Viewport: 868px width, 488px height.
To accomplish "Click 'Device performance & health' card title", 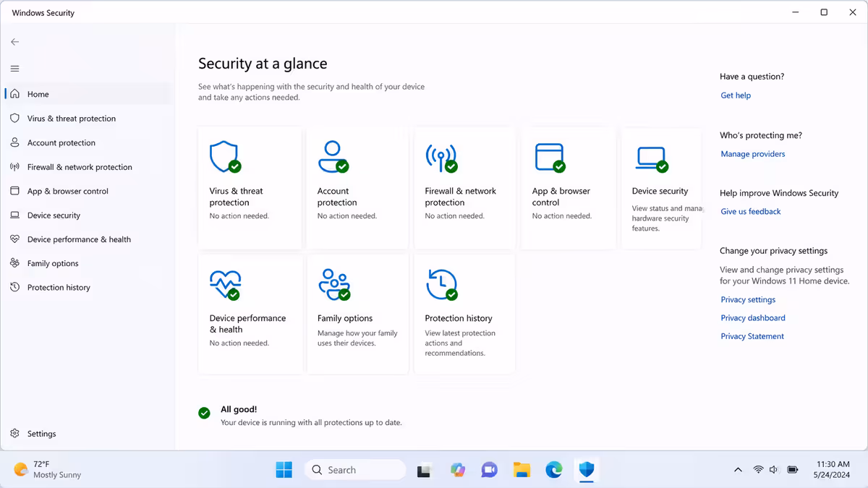I will 247,324.
